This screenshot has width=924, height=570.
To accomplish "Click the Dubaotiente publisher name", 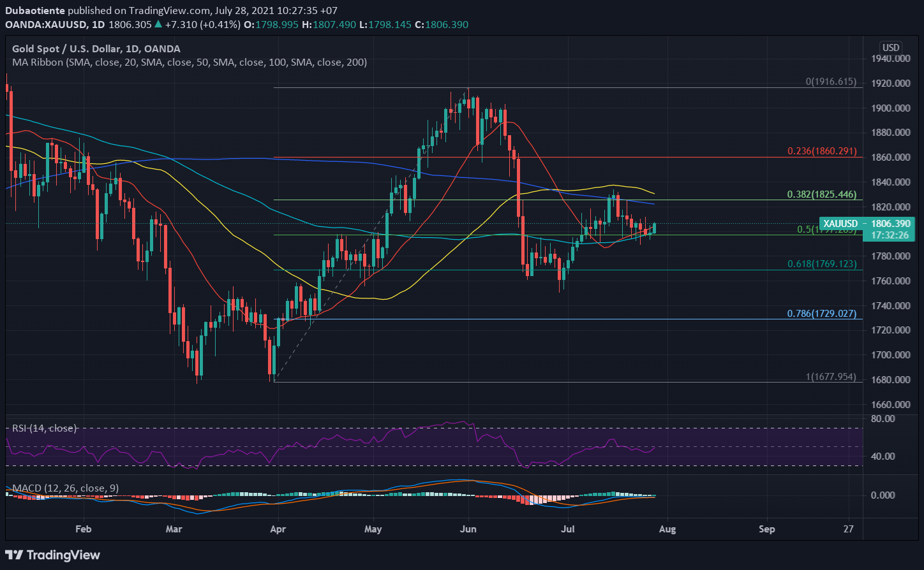I will (34, 11).
